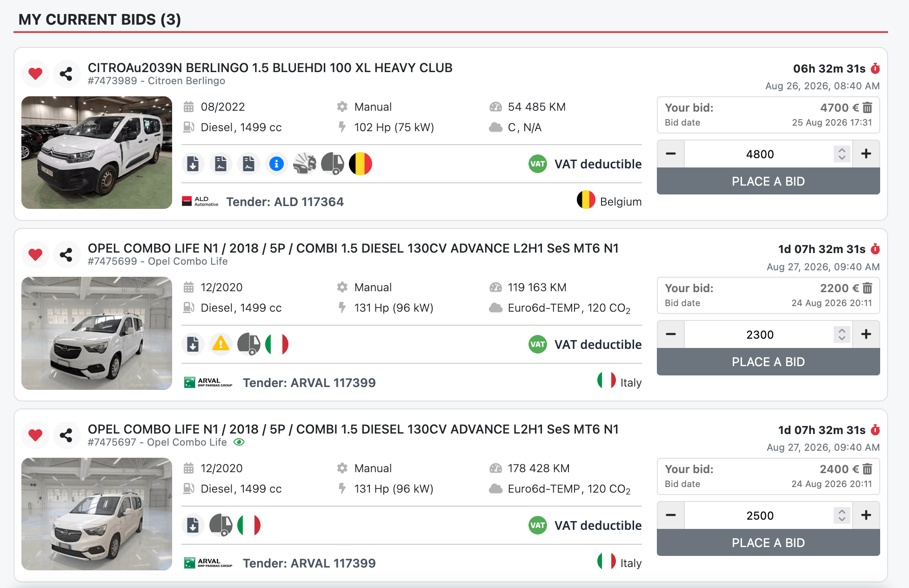Viewport: 909px width, 588px height.
Task: View the Berlingo damage report car-crash icon
Action: [x=305, y=164]
